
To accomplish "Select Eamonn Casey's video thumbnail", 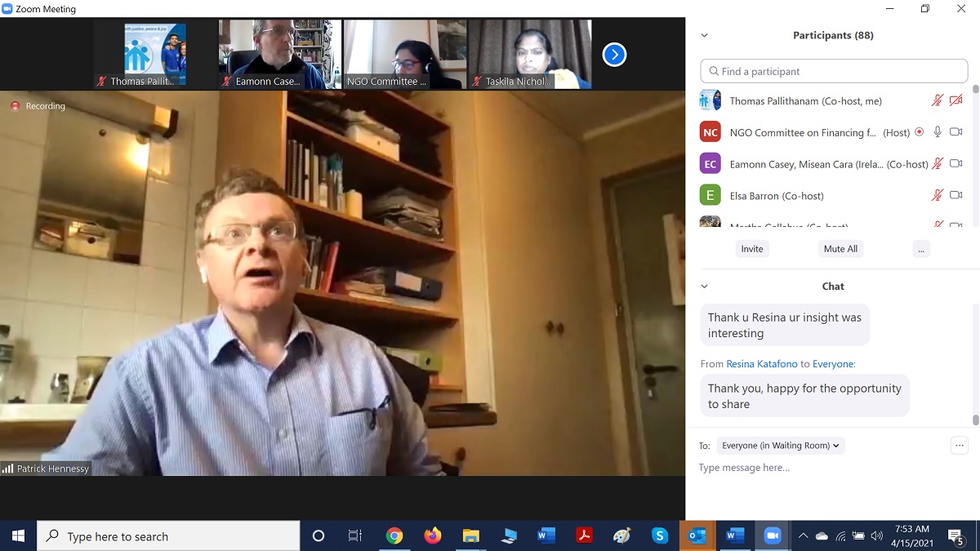I will point(280,54).
